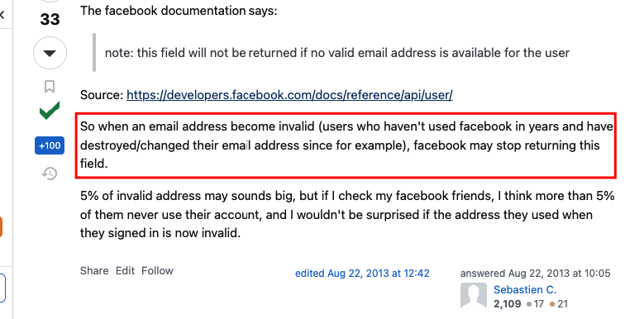Downvote this answer with the down arrow
The height and width of the screenshot is (319, 644).
click(50, 53)
